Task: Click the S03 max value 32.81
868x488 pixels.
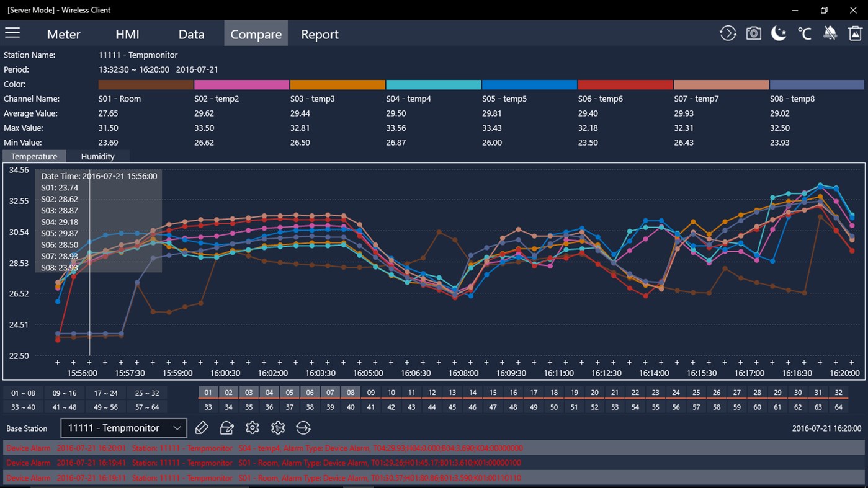Action: click(x=300, y=128)
